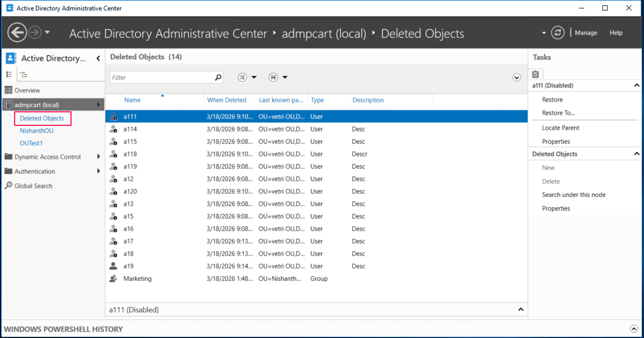Open the Help menu
This screenshot has width=644, height=338.
coord(616,32)
